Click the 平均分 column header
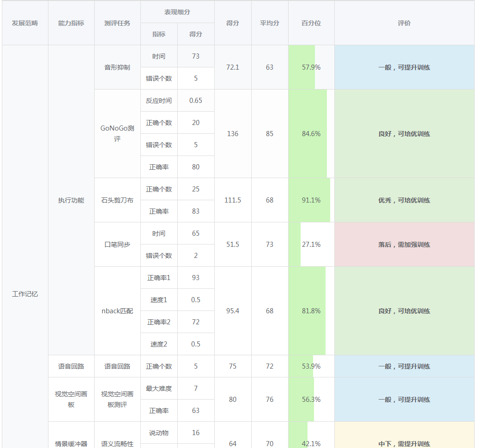This screenshot has width=477, height=448. pos(270,23)
